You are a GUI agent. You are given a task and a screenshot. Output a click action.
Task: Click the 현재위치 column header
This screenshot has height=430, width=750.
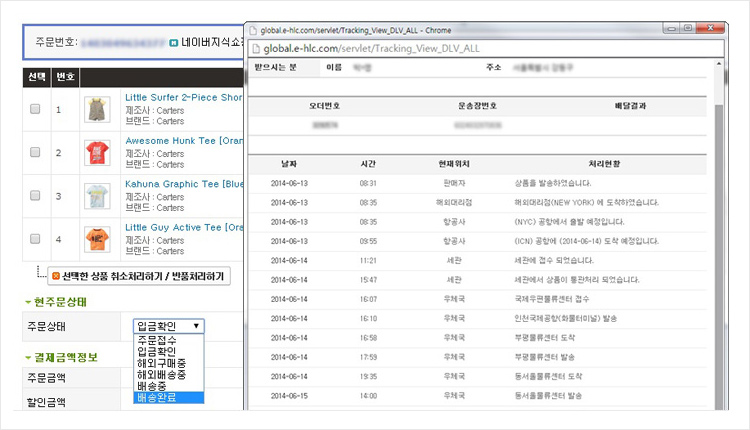454,164
